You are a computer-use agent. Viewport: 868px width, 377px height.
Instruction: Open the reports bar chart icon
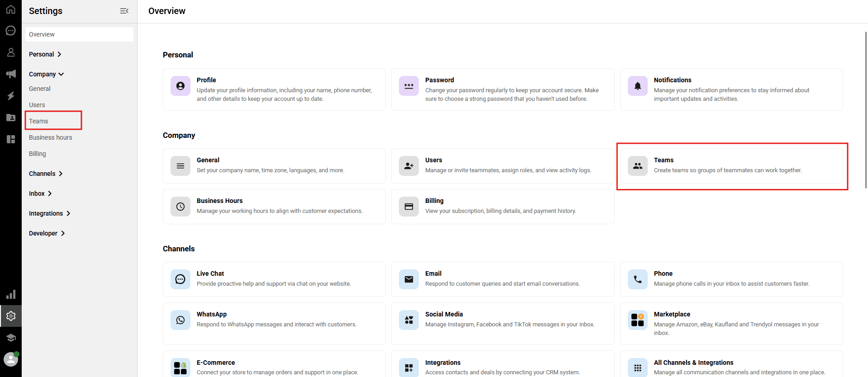coord(11,294)
